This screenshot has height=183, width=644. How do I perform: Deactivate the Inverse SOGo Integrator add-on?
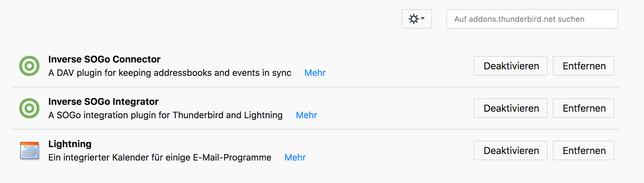(511, 108)
